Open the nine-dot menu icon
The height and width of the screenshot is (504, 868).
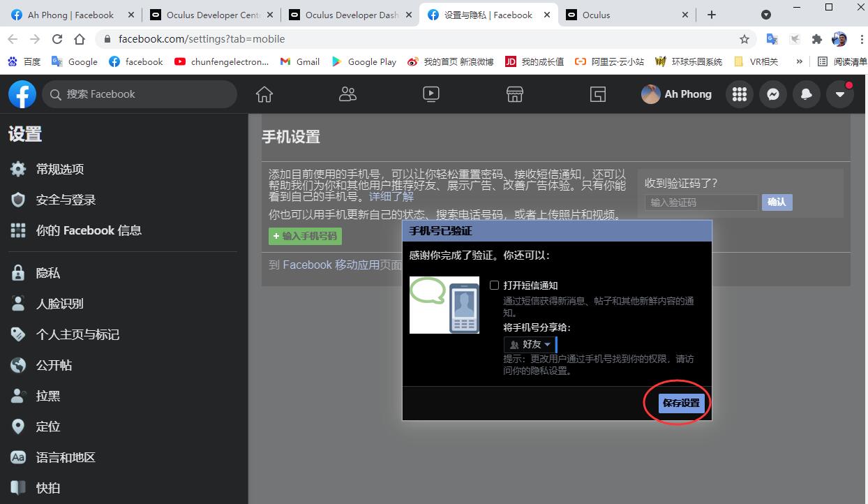740,94
